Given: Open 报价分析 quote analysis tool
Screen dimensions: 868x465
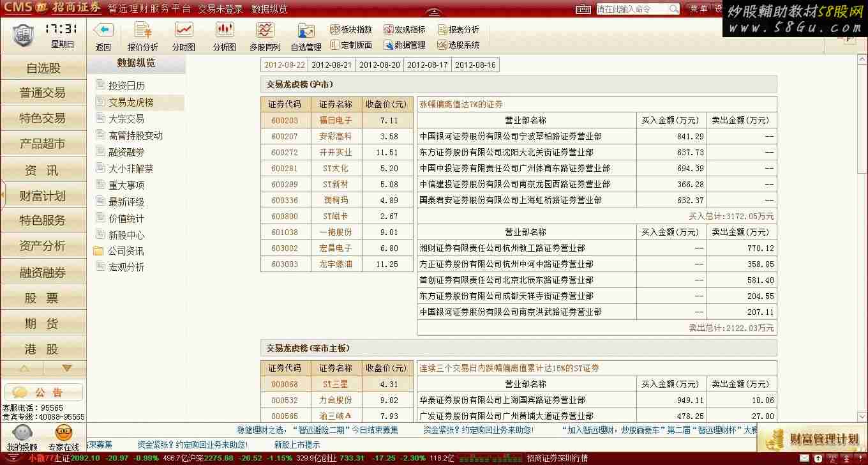Looking at the screenshot, I should coord(142,36).
